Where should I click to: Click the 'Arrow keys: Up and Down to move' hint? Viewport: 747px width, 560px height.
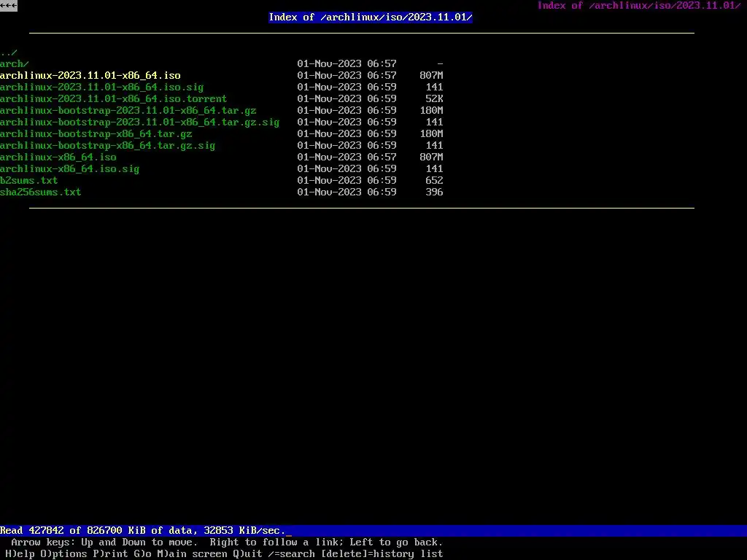pyautogui.click(x=104, y=542)
